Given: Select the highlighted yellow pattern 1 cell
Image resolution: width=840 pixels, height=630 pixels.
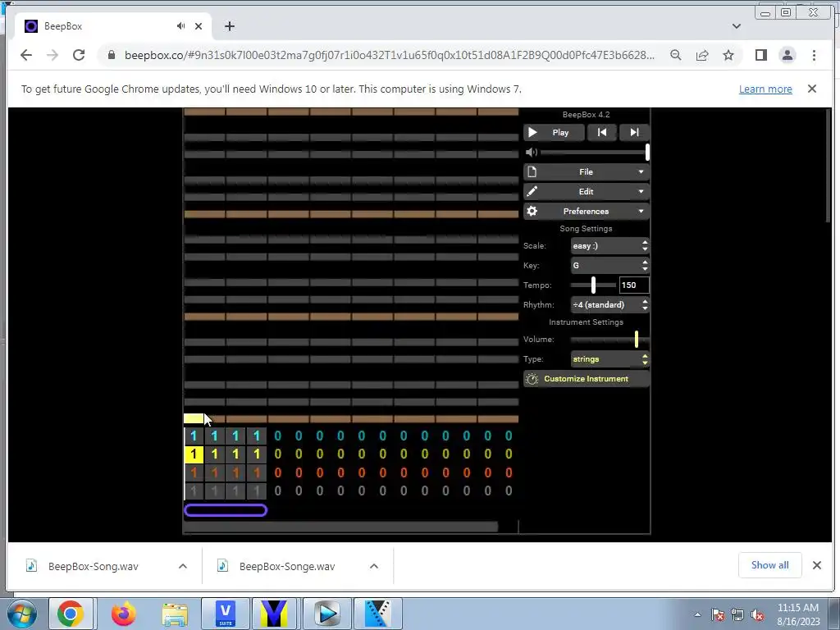Looking at the screenshot, I should click(x=194, y=454).
